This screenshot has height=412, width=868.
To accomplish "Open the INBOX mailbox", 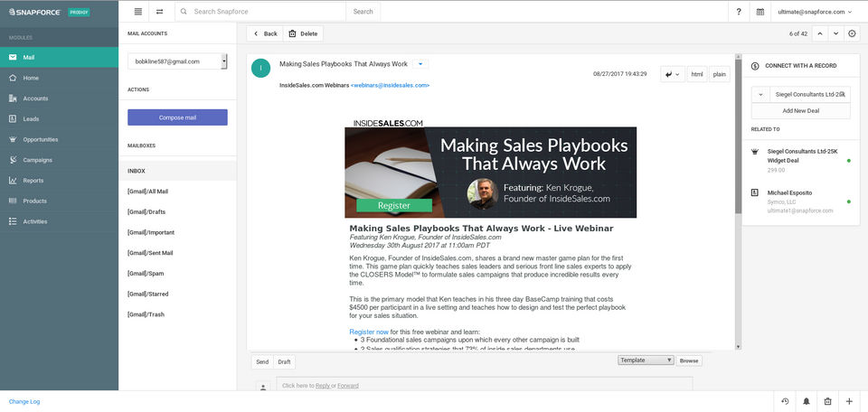I will click(x=177, y=171).
